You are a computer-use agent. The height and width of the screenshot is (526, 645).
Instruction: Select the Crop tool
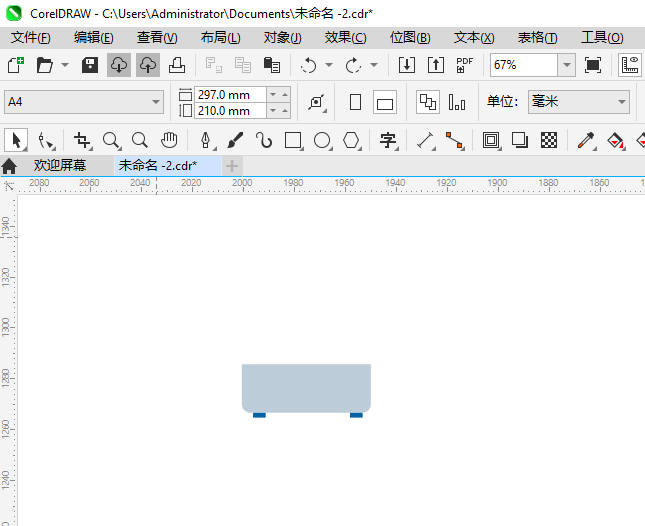82,140
